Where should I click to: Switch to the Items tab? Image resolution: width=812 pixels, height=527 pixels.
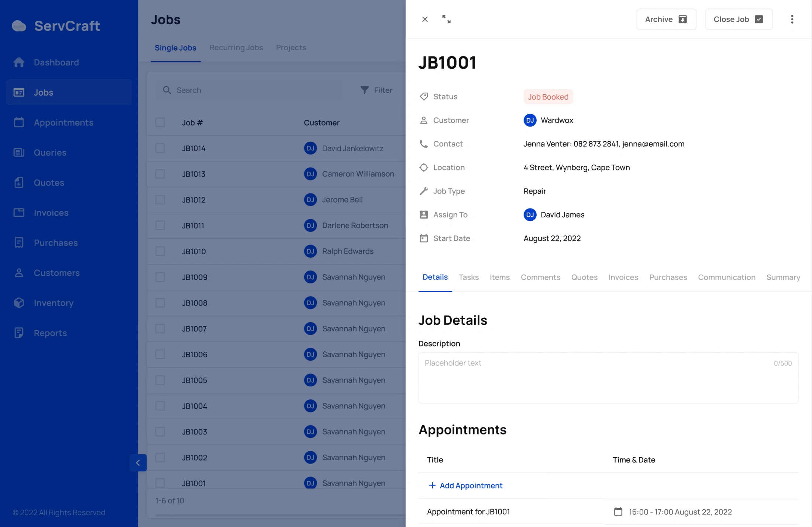click(x=499, y=276)
